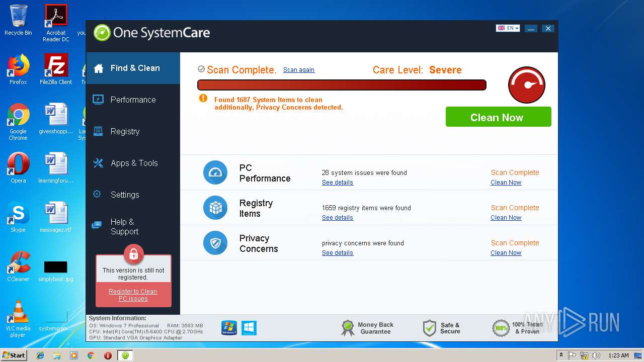Clean Now link for PC Performance

pyautogui.click(x=506, y=183)
